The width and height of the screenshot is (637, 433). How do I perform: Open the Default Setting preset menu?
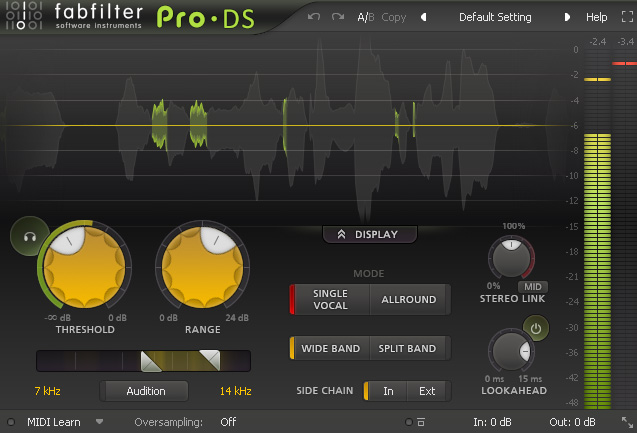495,17
